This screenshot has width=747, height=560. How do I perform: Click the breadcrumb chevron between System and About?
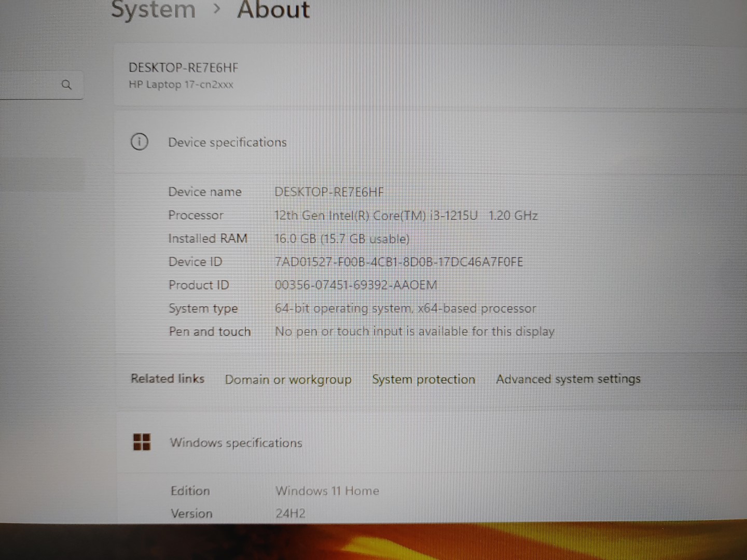click(217, 9)
